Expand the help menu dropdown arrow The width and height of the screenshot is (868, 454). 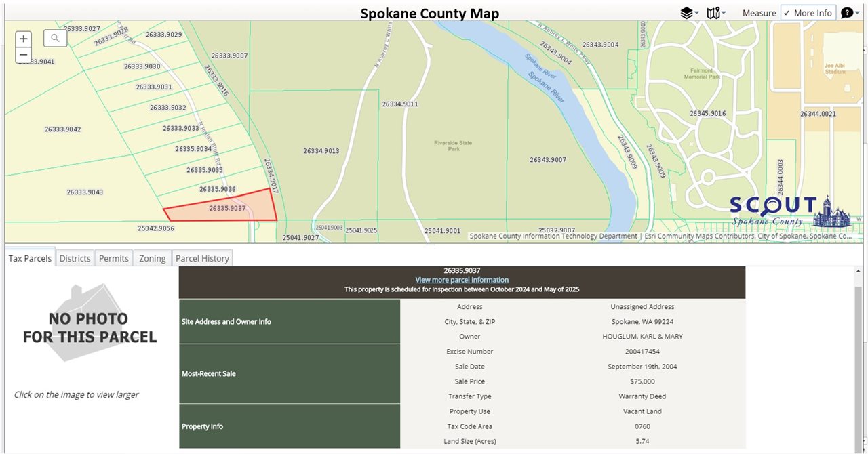tap(857, 13)
